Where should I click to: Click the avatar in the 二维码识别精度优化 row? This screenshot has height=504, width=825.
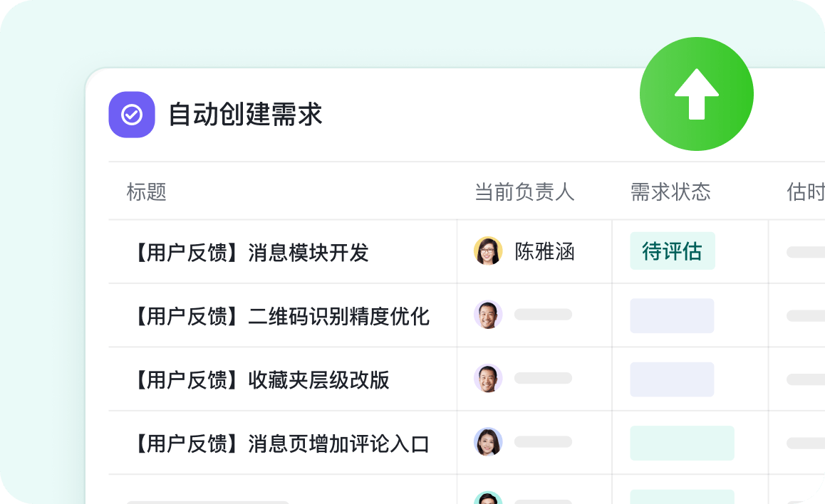(x=488, y=315)
